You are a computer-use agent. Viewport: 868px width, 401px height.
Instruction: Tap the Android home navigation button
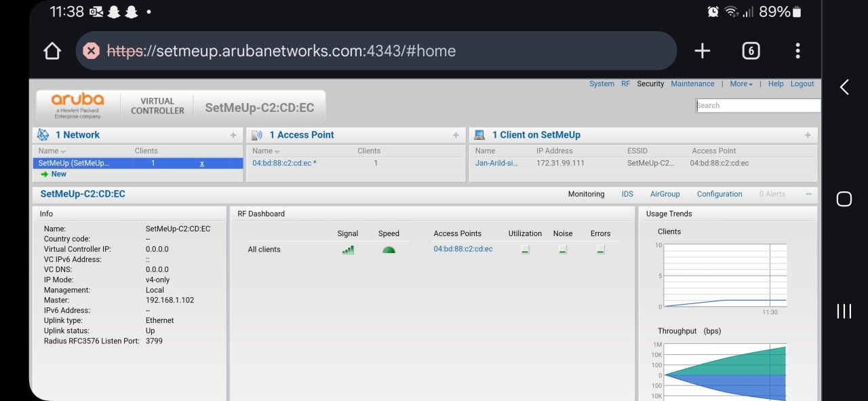(844, 199)
